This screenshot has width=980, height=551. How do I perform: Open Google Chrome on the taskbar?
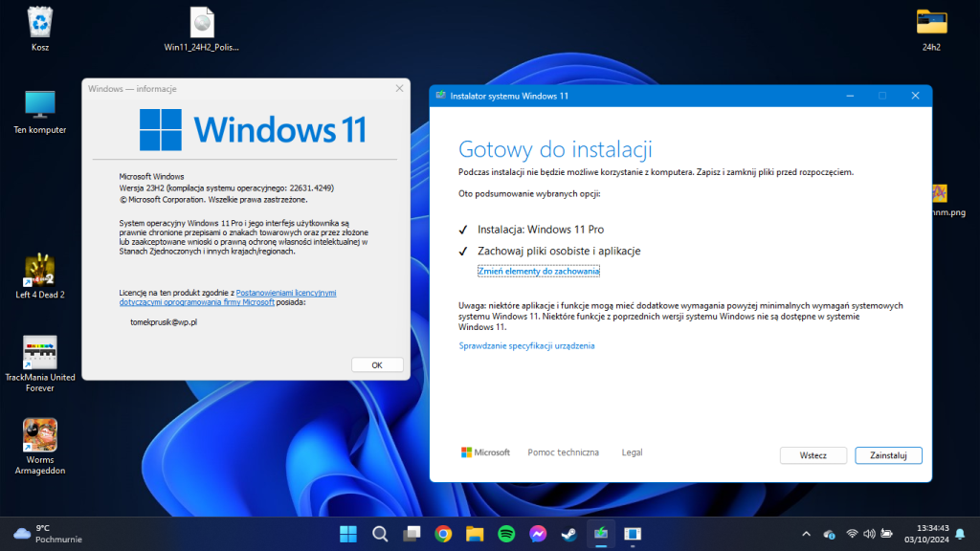443,536
